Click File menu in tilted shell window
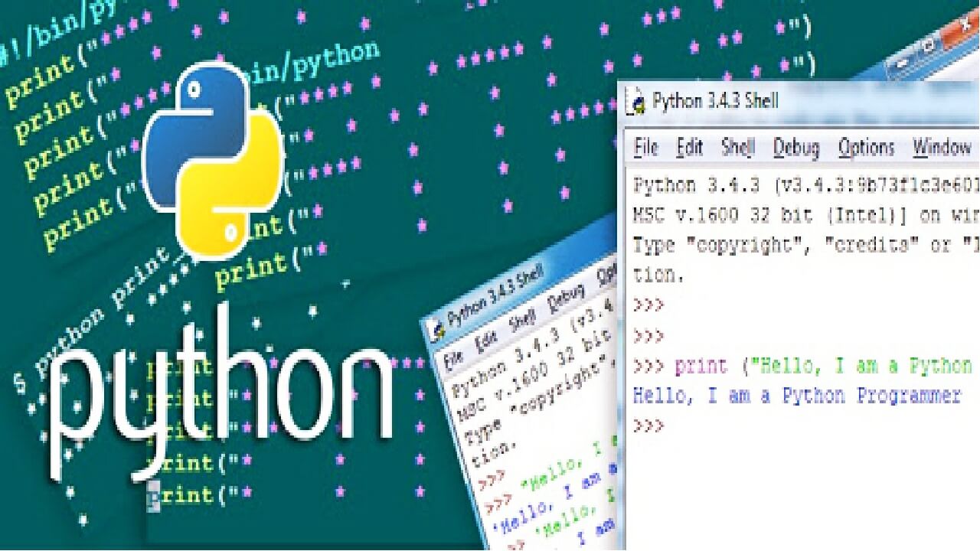Screen dimensions: 980x551 point(454,357)
